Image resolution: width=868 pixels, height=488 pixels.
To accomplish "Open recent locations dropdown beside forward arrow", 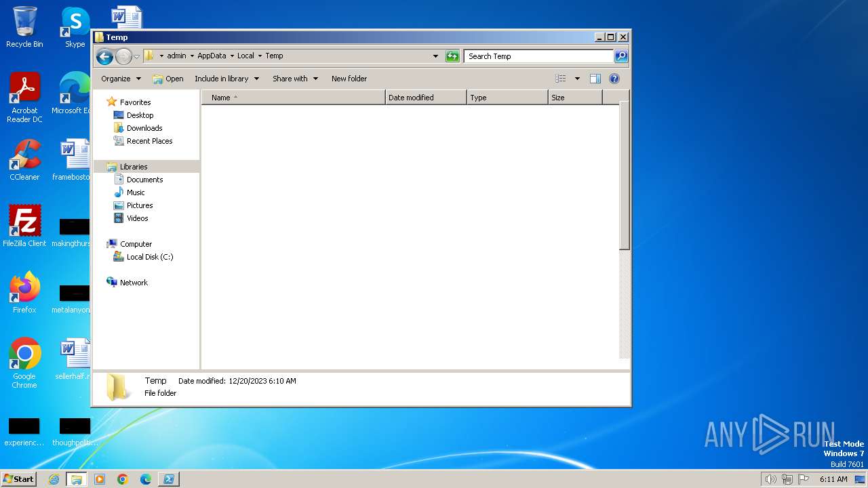I will 136,56.
